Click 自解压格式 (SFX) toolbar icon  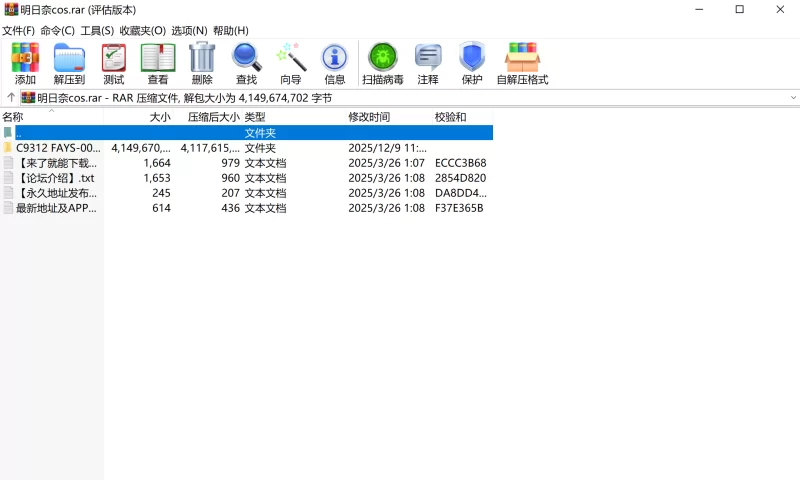[522, 64]
